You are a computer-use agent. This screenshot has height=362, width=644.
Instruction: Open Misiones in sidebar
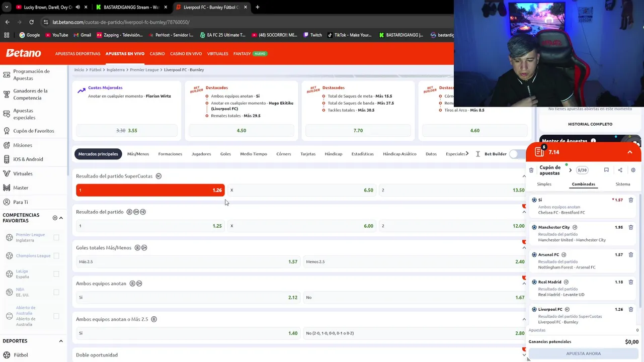tap(23, 145)
